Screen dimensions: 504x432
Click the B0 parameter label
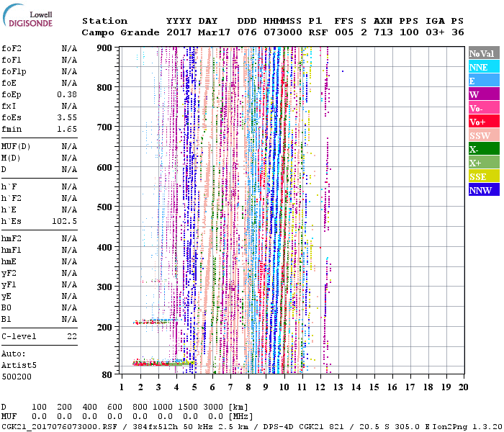6,307
